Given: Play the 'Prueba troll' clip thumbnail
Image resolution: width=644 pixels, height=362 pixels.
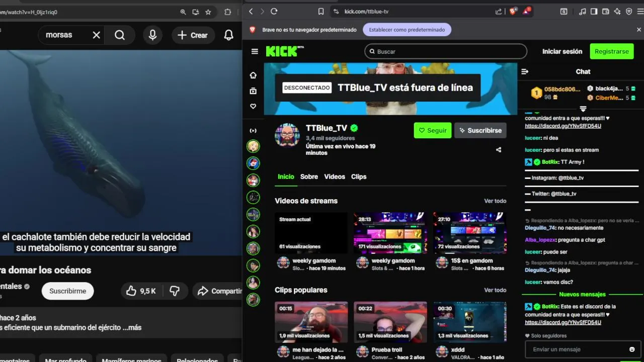Looking at the screenshot, I should (390, 322).
